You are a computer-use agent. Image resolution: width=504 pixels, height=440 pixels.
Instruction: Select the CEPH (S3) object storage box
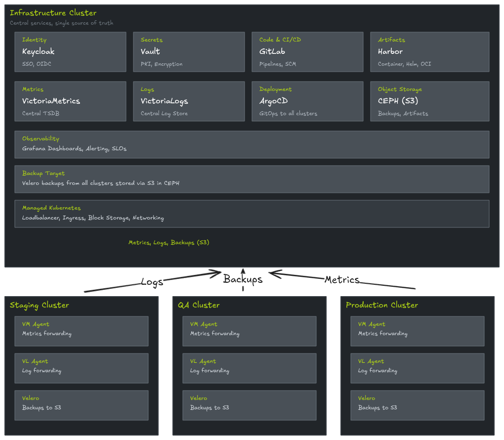coord(429,101)
